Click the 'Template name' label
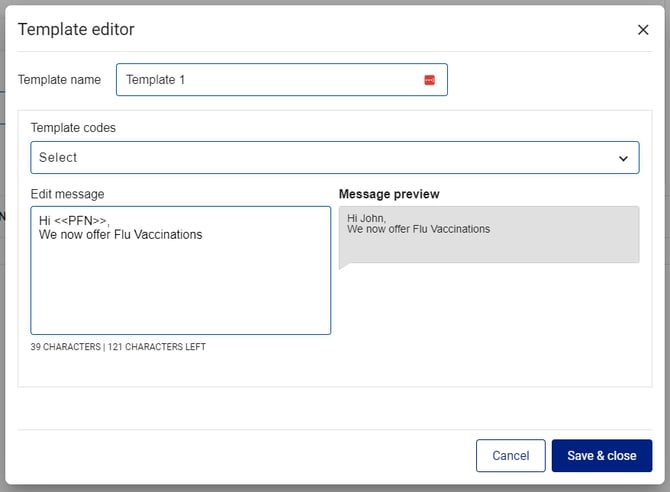670x492 pixels. pyautogui.click(x=59, y=80)
